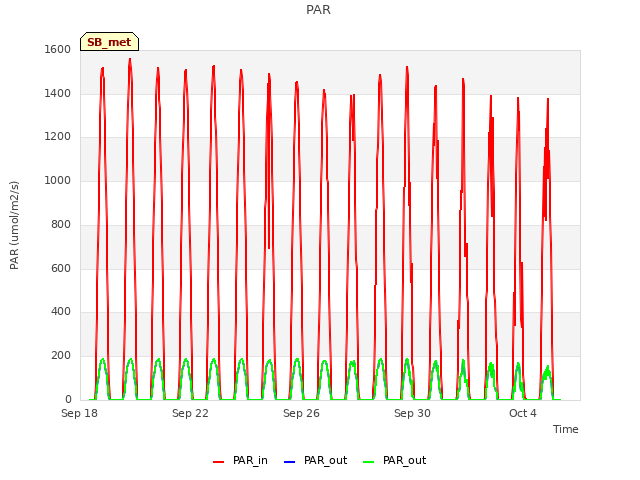Click the 400 y-axis tick label
Image resolution: width=640 pixels, height=480 pixels.
point(61,312)
